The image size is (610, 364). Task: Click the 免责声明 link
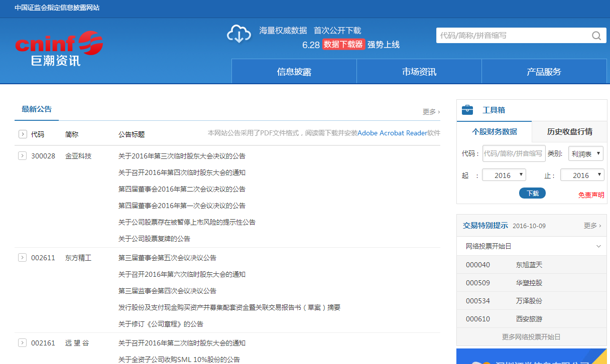pos(591,195)
